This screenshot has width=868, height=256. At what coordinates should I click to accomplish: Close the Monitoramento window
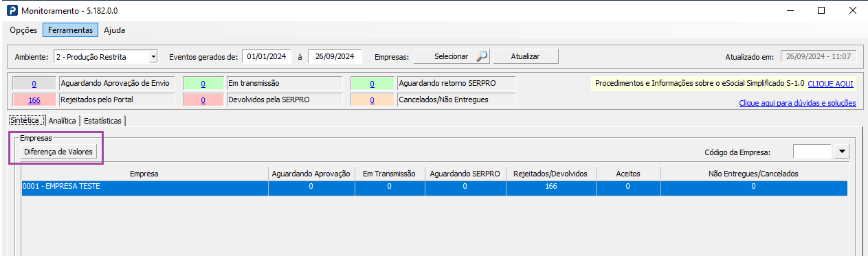[852, 11]
